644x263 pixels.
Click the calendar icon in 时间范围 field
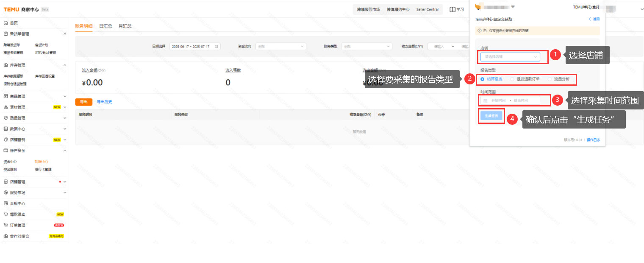tap(486, 101)
